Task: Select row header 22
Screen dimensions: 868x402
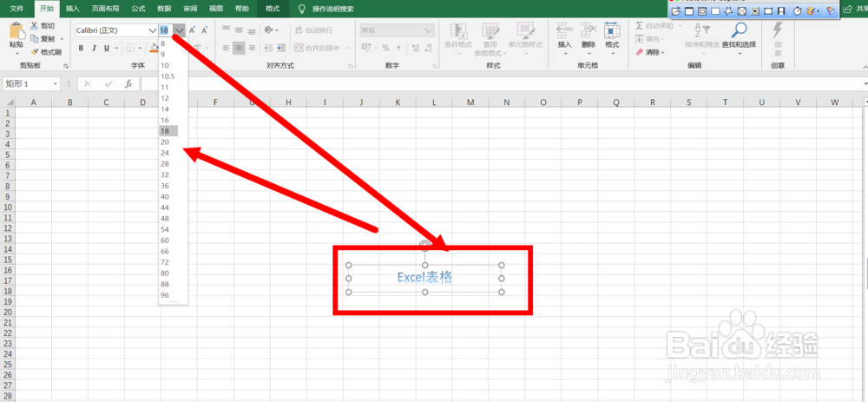Action: [7, 333]
